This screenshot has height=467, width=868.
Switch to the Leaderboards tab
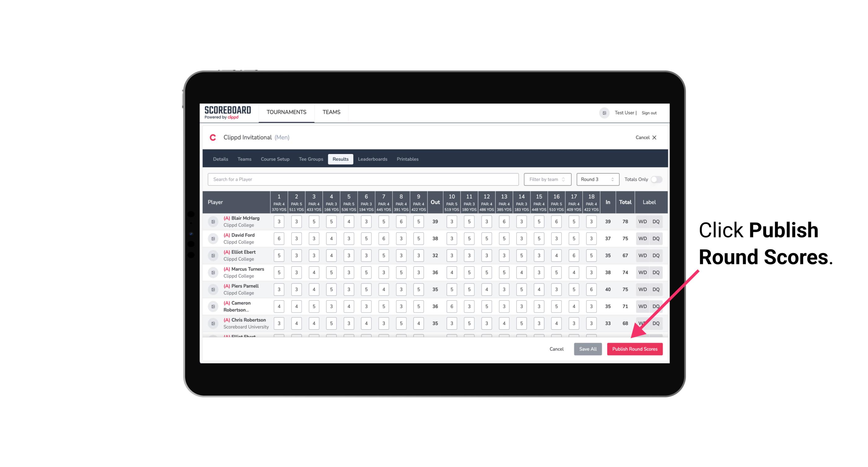[372, 159]
